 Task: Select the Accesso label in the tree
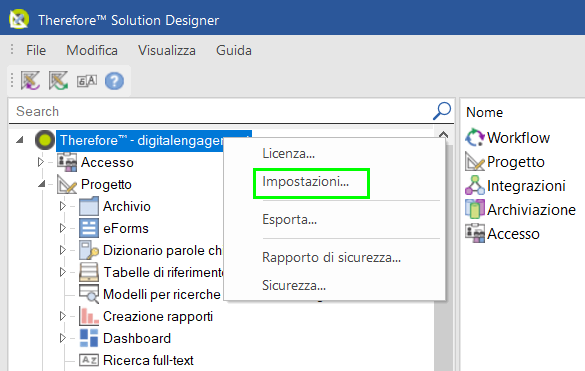pos(107,162)
